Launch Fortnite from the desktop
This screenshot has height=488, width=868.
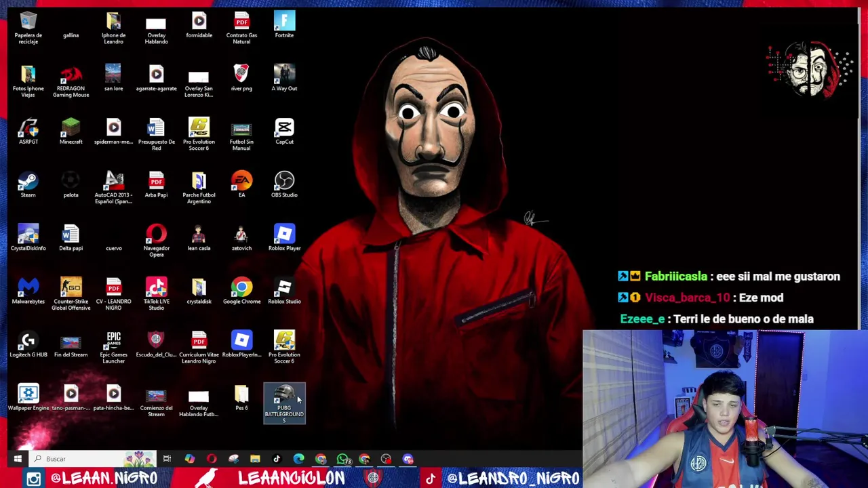click(x=284, y=26)
